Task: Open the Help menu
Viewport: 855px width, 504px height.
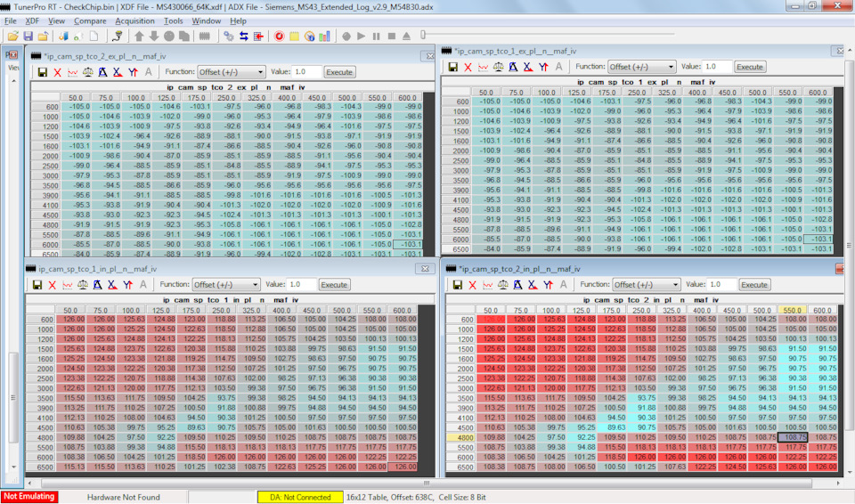Action: (238, 20)
